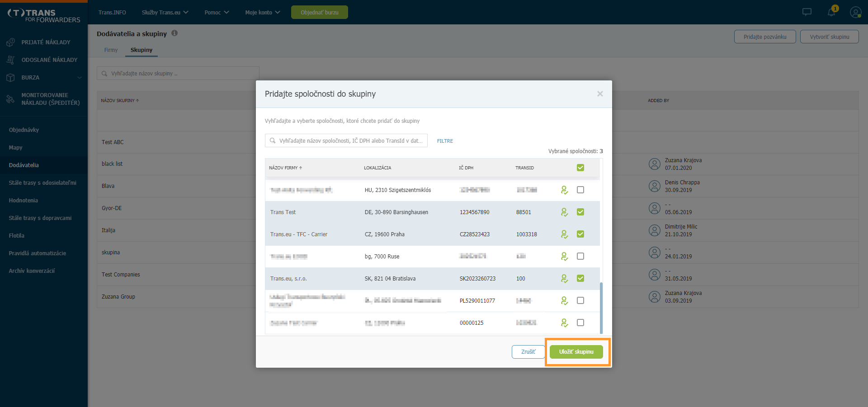This screenshot has width=868, height=407.
Task: Sort by Názov firmy column
Action: click(286, 168)
